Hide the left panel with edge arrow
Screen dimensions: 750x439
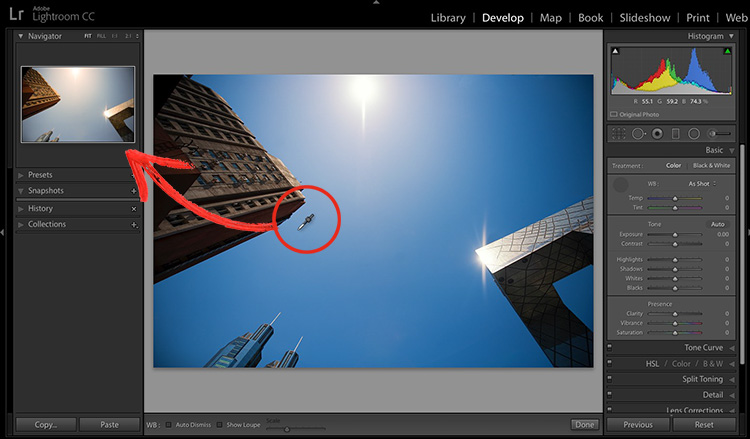pyautogui.click(x=2, y=232)
